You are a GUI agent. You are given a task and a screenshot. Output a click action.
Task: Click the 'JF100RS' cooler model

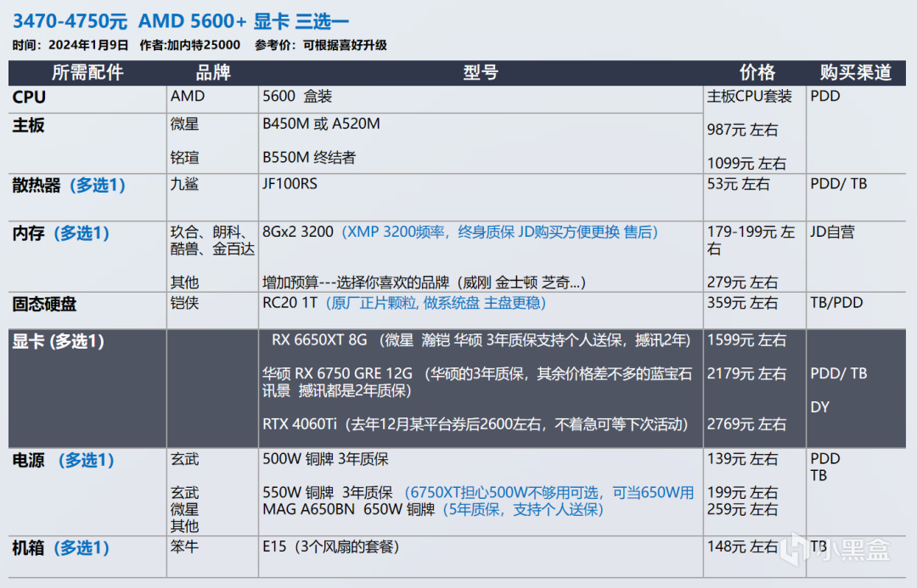[x=290, y=184]
